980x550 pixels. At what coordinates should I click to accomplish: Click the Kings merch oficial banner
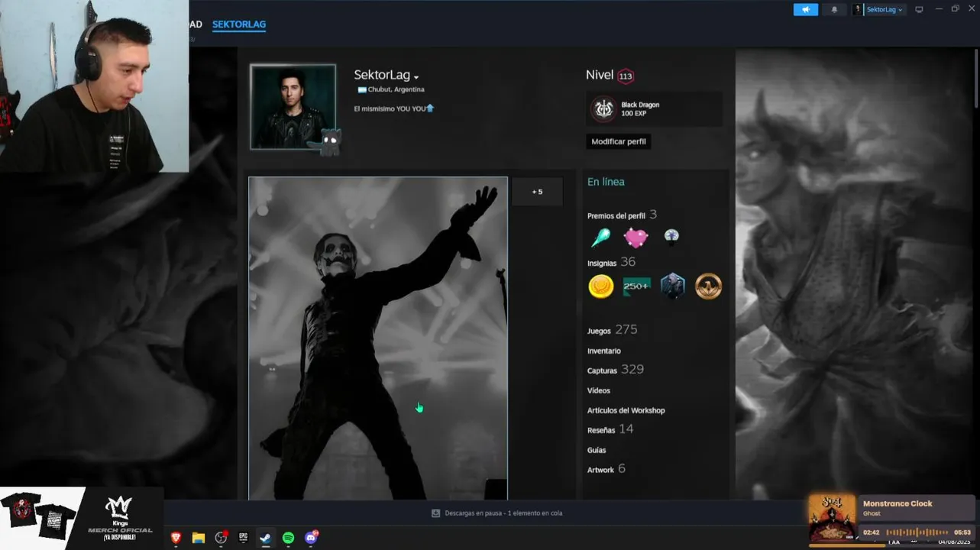click(82, 519)
